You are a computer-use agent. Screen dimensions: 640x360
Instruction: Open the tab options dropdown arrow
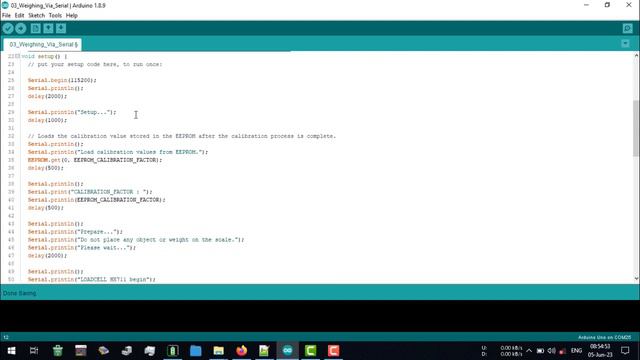(x=625, y=44)
